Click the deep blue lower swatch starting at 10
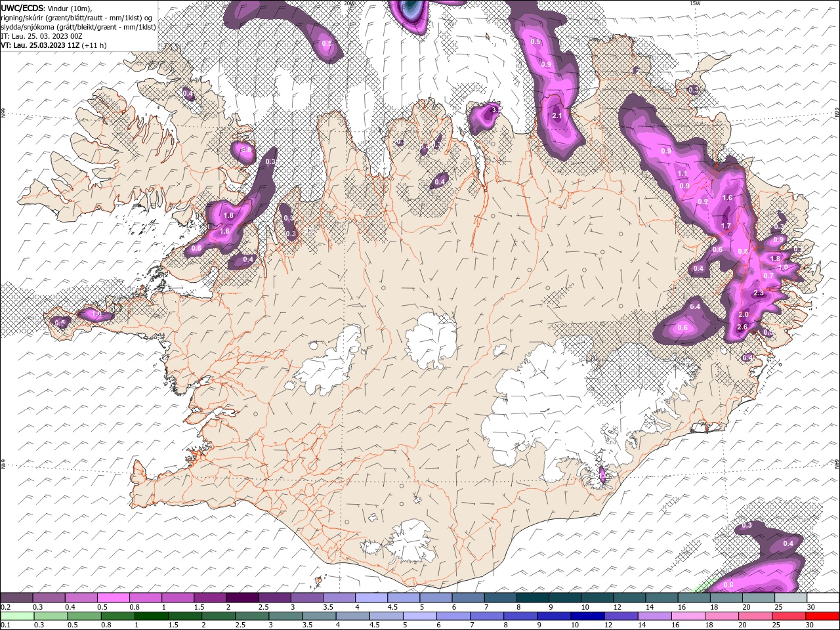 pyautogui.click(x=588, y=616)
